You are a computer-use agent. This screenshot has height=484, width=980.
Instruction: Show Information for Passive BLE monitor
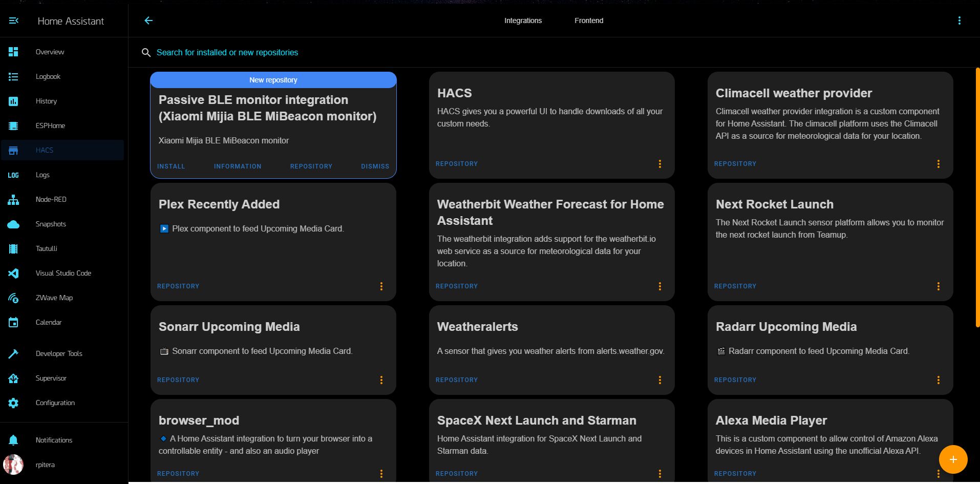238,166
